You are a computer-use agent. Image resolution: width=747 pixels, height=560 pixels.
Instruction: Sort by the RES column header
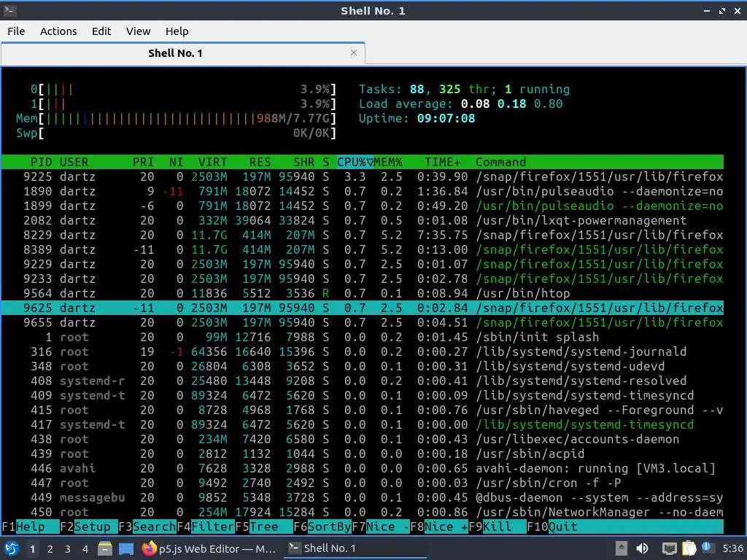coord(260,162)
